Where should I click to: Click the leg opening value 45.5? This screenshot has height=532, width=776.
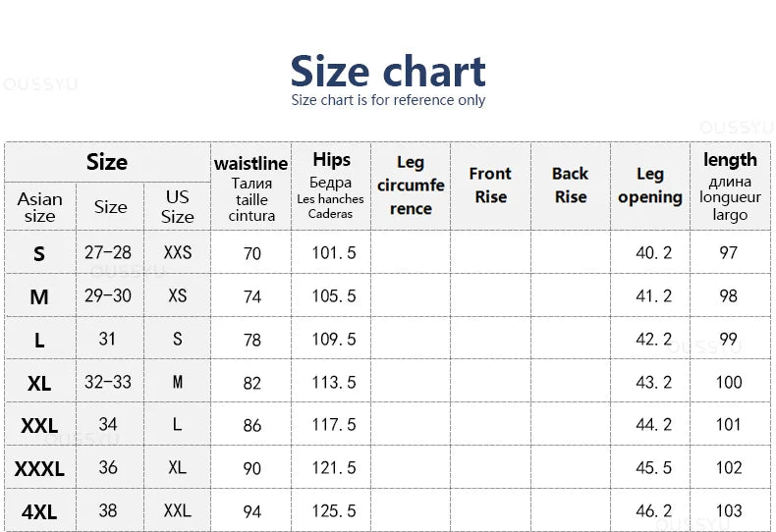click(654, 468)
